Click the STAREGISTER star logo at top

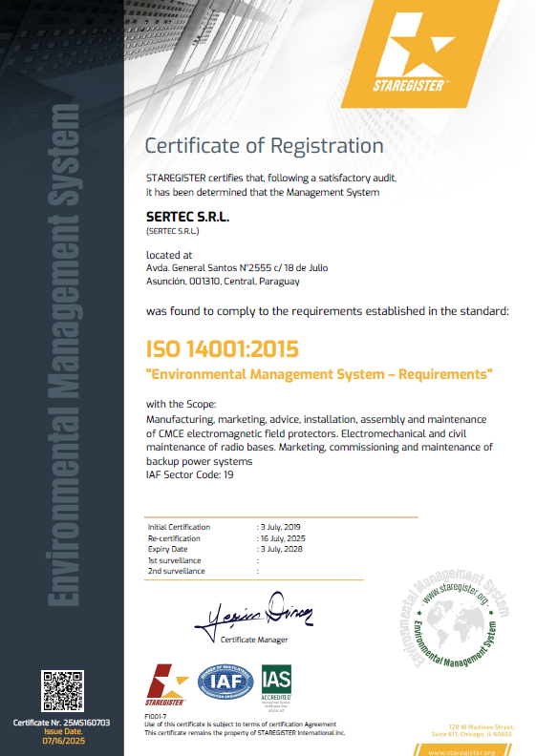(x=418, y=52)
